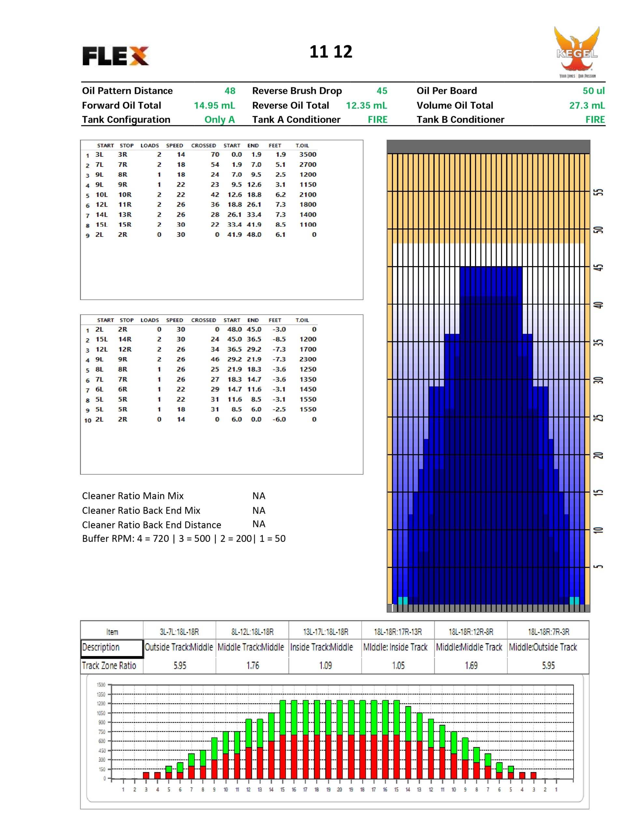Click the 11 12 pattern title
Viewport: 644px width, 834px height.
pos(330,51)
